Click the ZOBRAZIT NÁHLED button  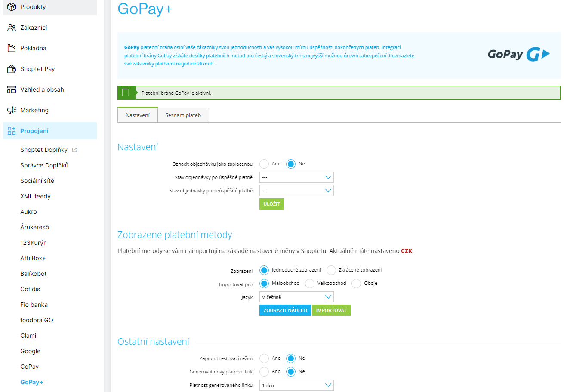[285, 310]
